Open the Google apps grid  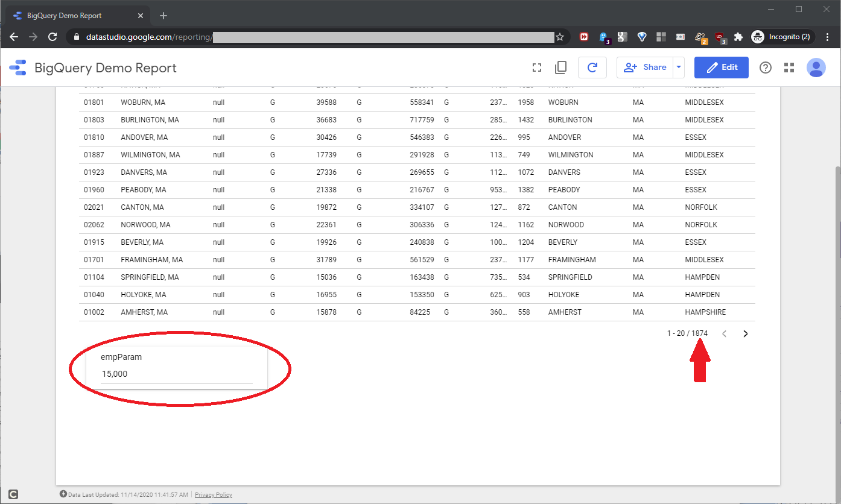pos(789,68)
